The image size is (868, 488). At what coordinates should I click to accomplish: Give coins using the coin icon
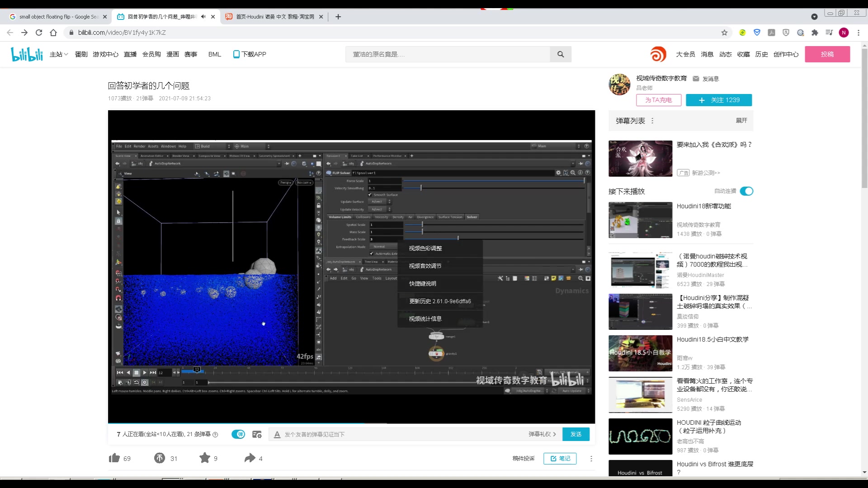(160, 458)
